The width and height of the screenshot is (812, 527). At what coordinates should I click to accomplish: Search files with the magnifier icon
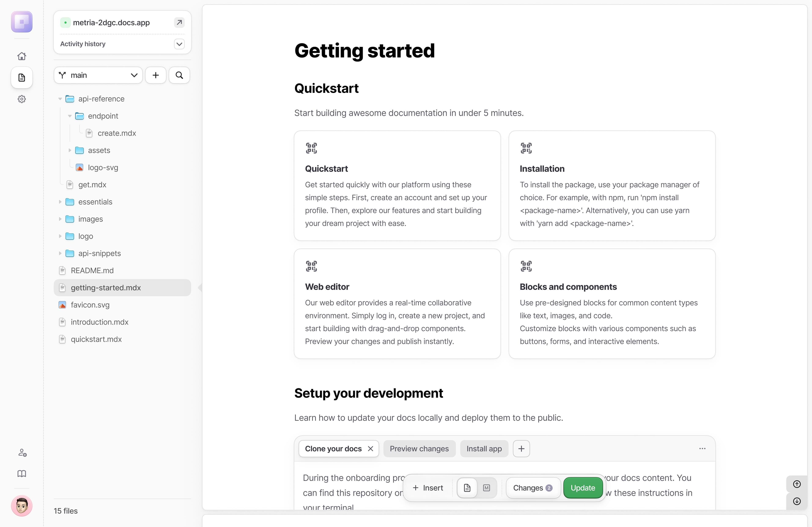coord(179,75)
